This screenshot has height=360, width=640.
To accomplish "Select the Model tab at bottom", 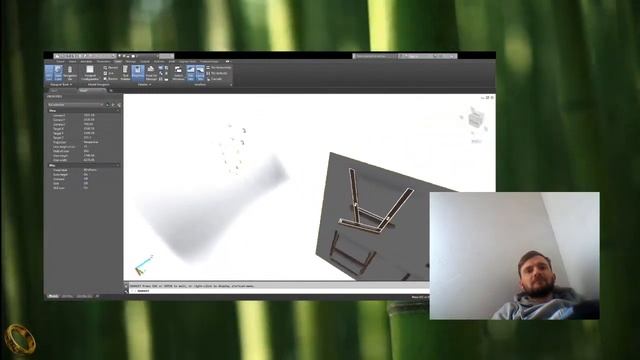I will [53, 296].
